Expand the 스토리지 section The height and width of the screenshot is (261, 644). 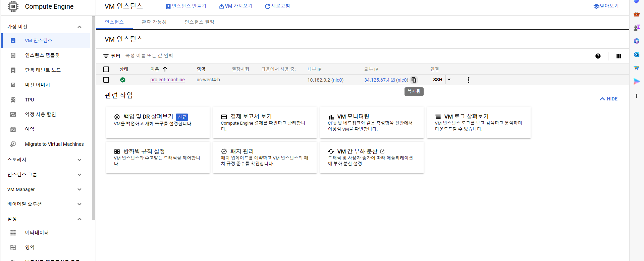click(79, 160)
